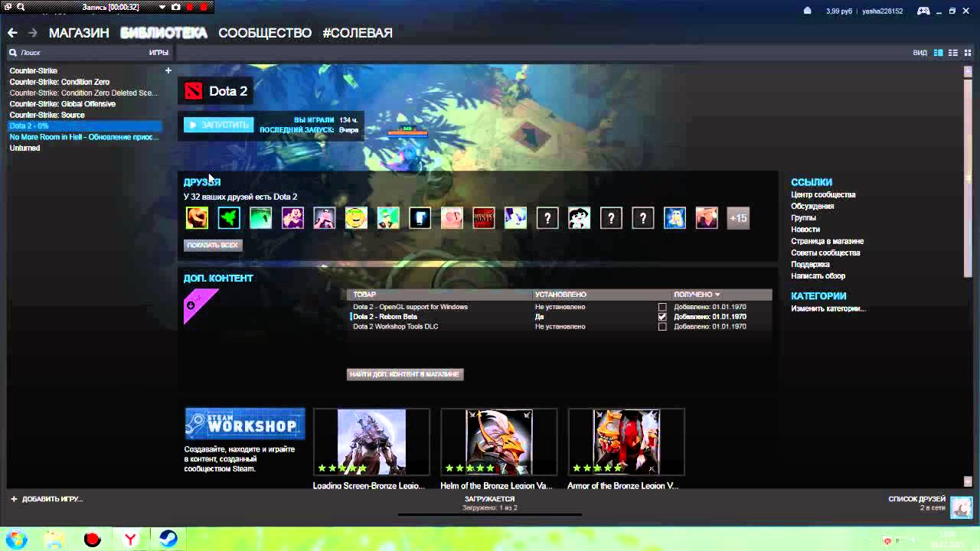Viewport: 980px width, 551px height.
Task: Open the МАГАЗИН tab
Action: (79, 33)
